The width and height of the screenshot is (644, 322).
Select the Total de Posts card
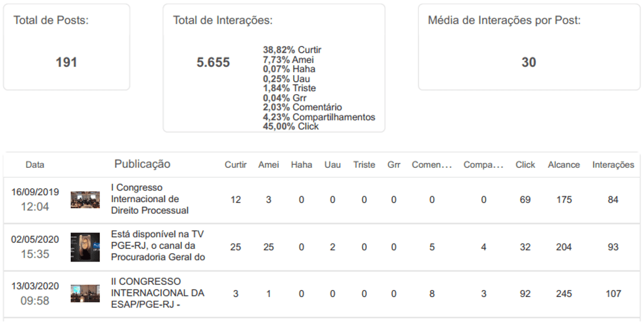click(x=66, y=47)
